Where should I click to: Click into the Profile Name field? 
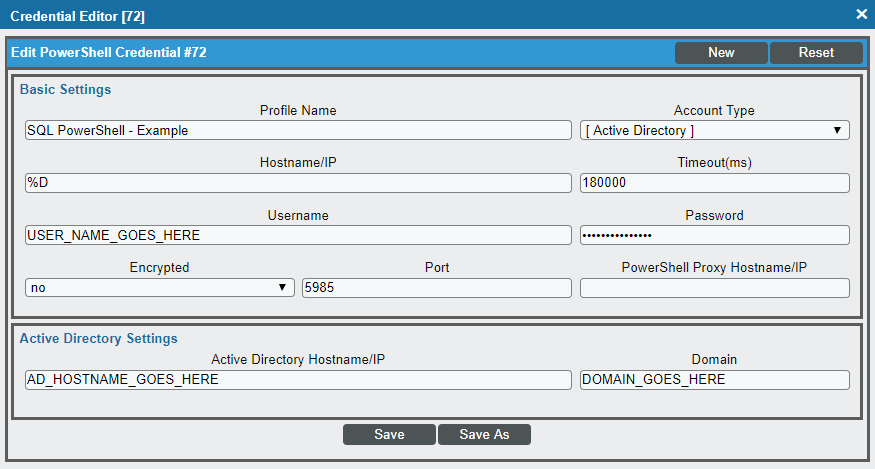point(298,130)
